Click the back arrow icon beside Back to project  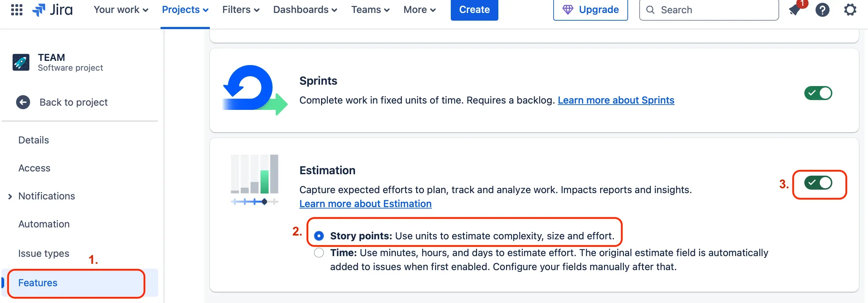[x=23, y=102]
